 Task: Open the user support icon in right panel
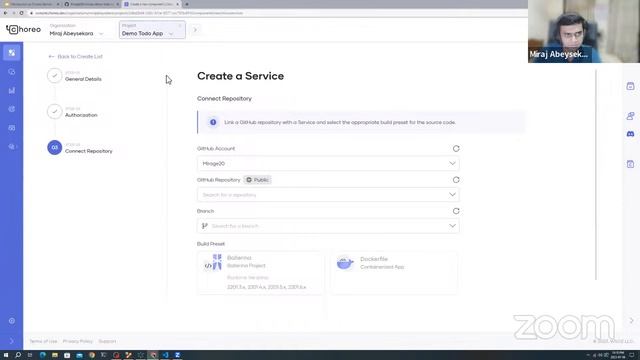630,116
